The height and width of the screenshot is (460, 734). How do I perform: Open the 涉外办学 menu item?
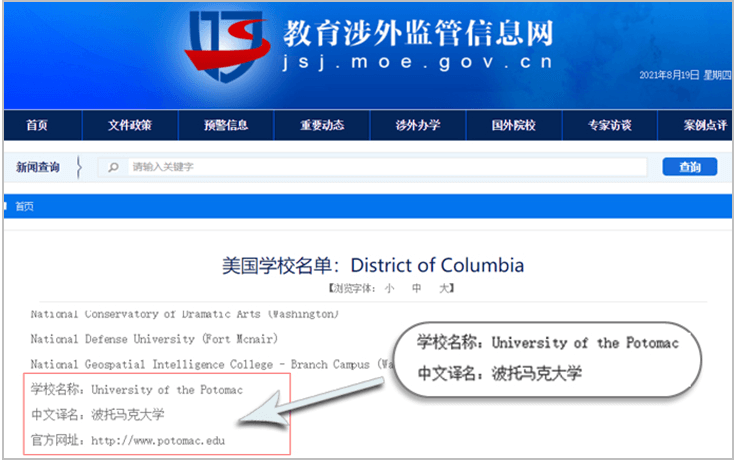[418, 125]
